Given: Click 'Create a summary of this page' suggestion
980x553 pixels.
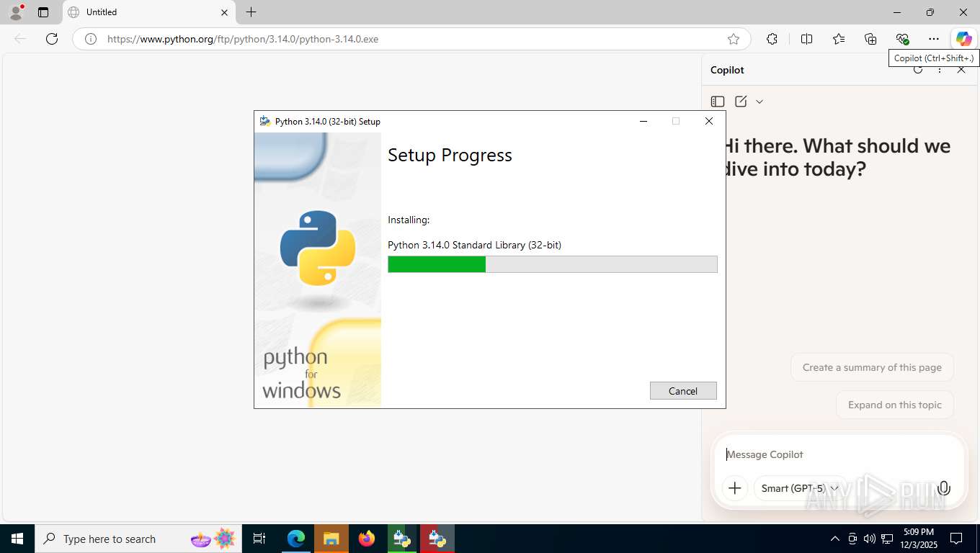Looking at the screenshot, I should pyautogui.click(x=872, y=367).
